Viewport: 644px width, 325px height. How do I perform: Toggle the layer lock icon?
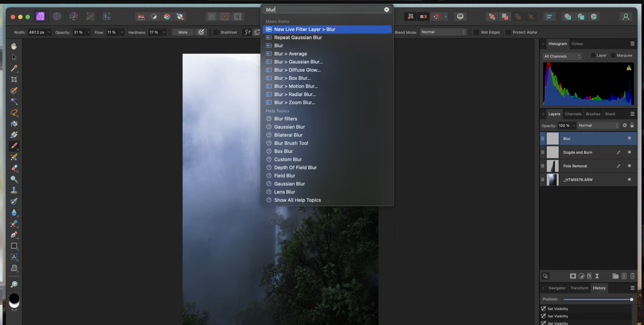(x=632, y=125)
